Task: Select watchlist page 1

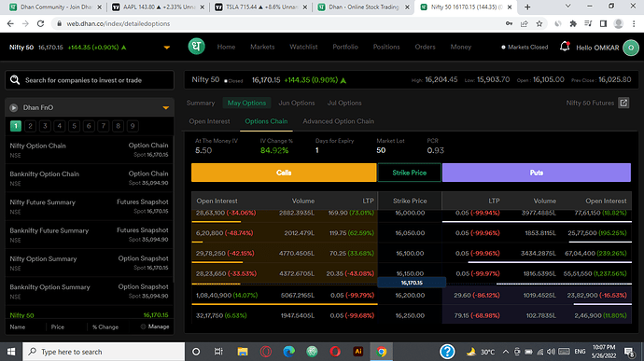Action: (x=16, y=126)
